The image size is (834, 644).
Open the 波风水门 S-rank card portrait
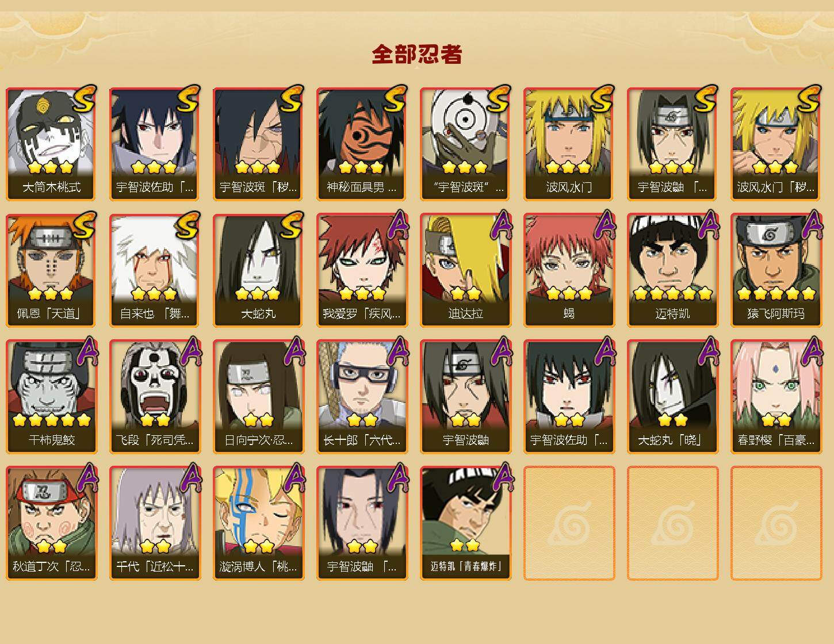point(569,144)
